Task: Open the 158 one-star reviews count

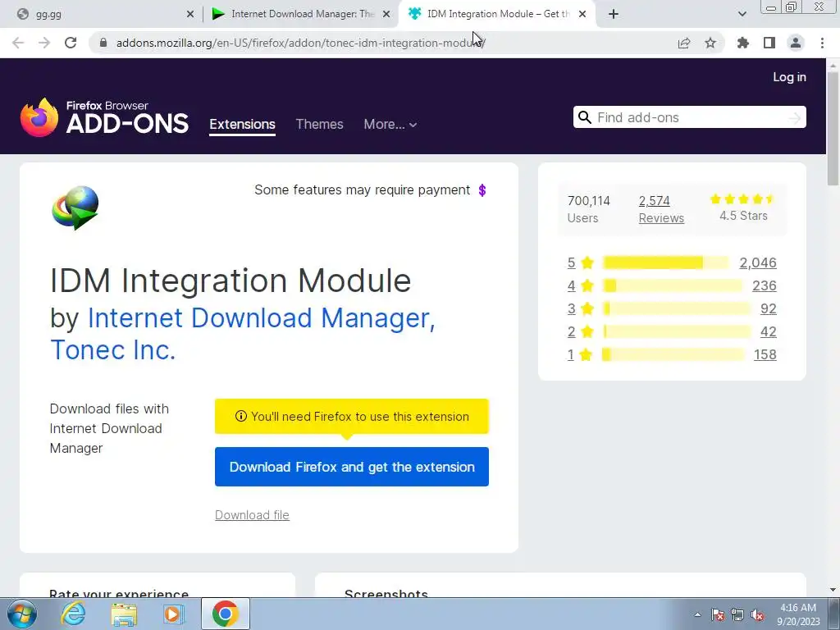Action: point(765,354)
